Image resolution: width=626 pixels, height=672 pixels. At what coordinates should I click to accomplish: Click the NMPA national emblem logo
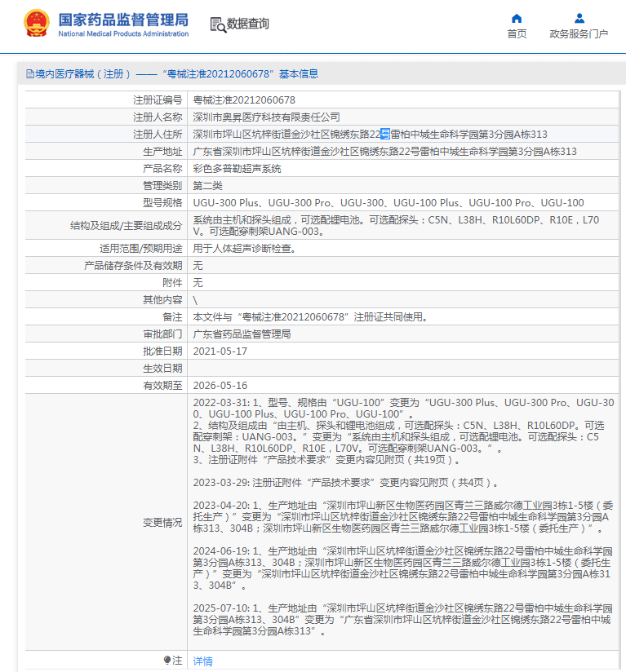pos(36,24)
